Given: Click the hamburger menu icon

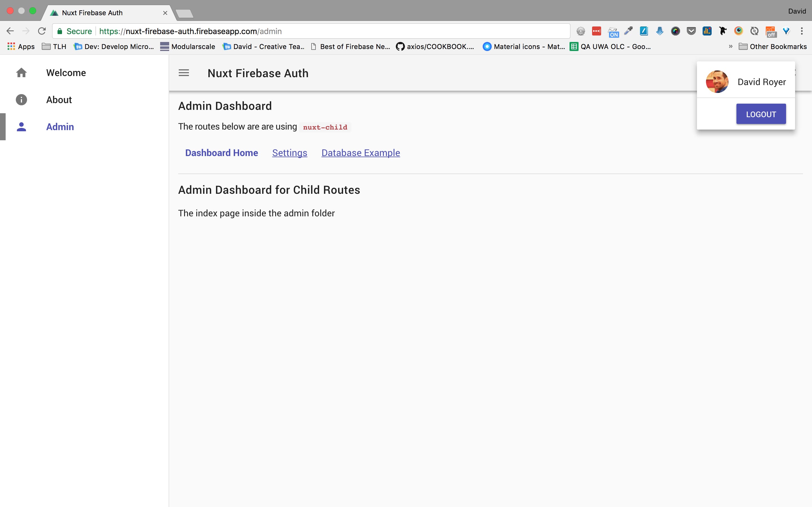Looking at the screenshot, I should [x=184, y=73].
